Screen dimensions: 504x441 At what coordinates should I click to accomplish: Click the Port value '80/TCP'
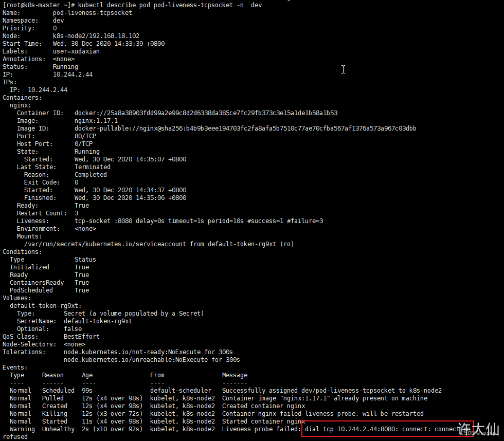pyautogui.click(x=85, y=136)
